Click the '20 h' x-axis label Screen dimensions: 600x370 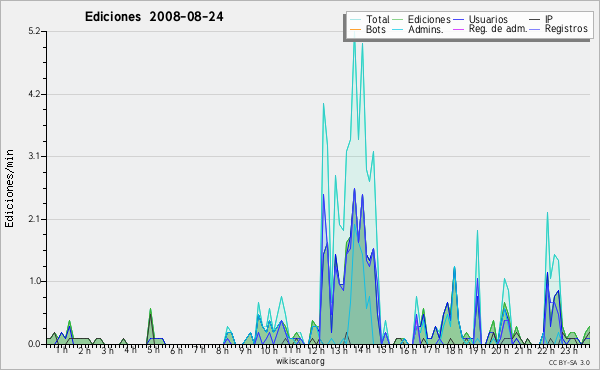click(x=500, y=350)
